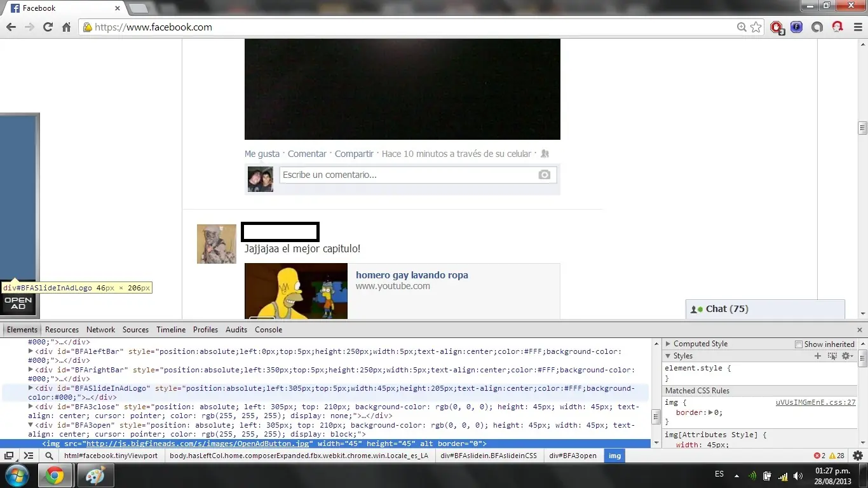Select div#BFAslidein.BFAslideinCSS breadcrumb
Viewport: 868px width, 488px height.
tap(489, 456)
